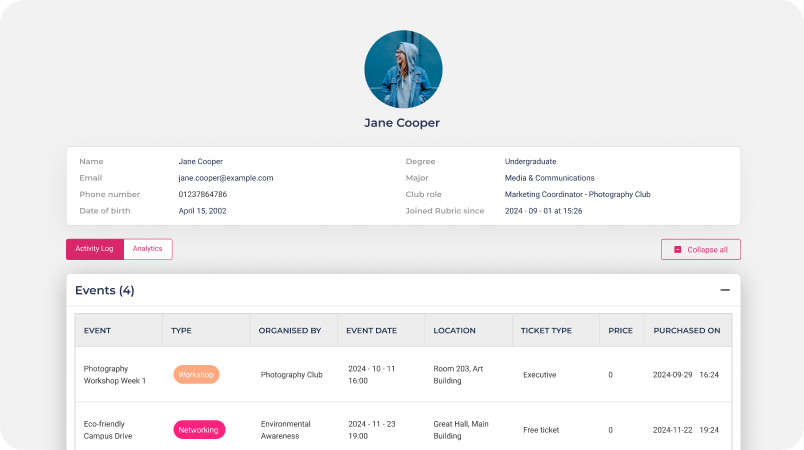This screenshot has width=804, height=450.
Task: Switch to the Analytics tab
Action: click(x=148, y=249)
